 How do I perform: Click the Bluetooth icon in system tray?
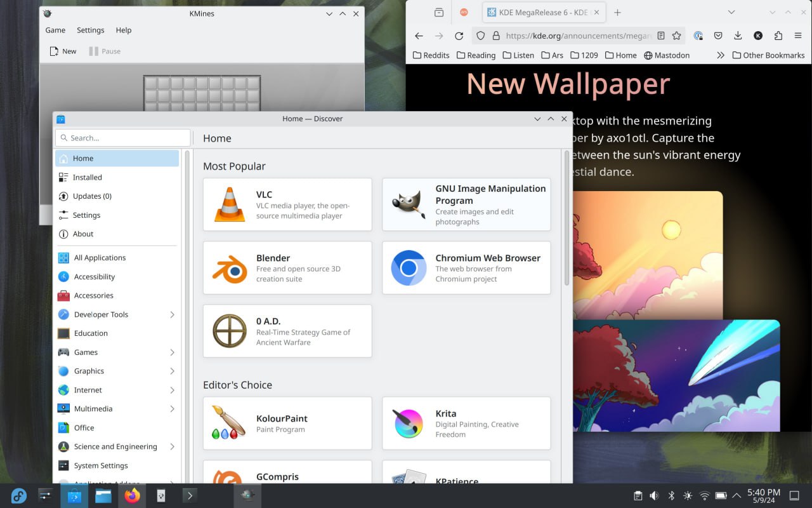click(671, 495)
